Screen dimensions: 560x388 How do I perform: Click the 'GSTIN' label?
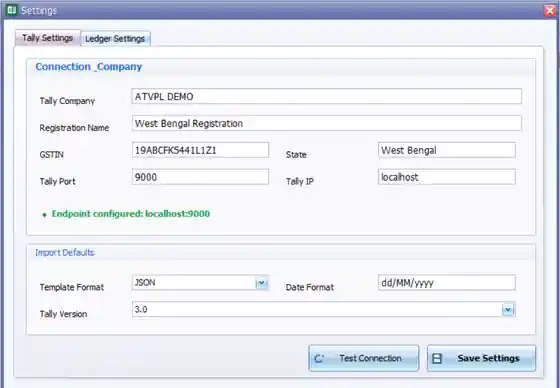point(51,155)
